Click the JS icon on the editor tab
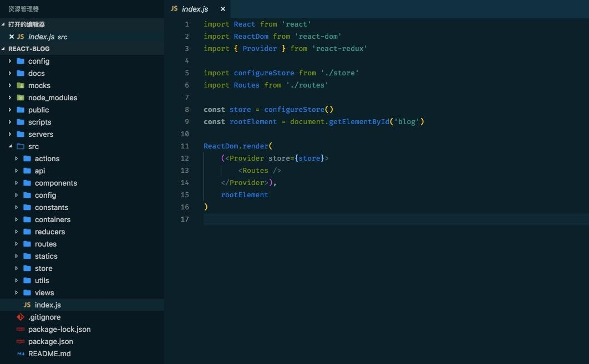 174,8
